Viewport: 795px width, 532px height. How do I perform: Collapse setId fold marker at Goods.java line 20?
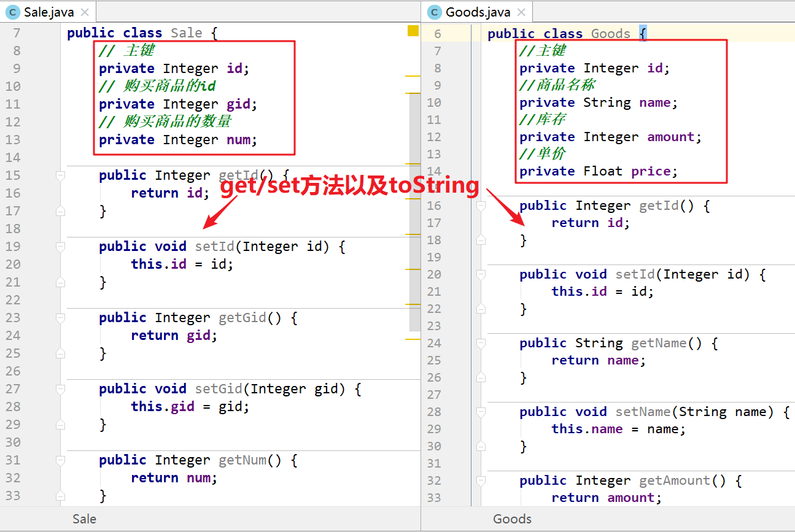click(x=481, y=275)
